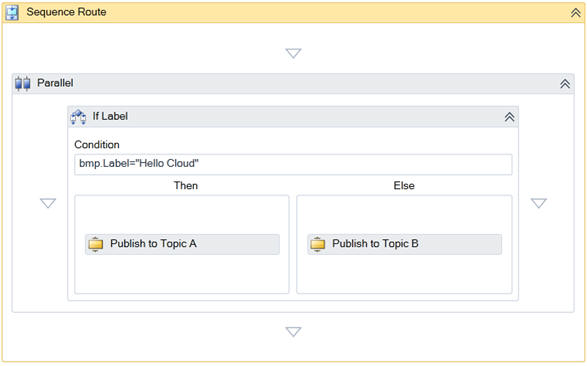The image size is (587, 366).
Task: Click the Condition label
Action: click(x=97, y=144)
